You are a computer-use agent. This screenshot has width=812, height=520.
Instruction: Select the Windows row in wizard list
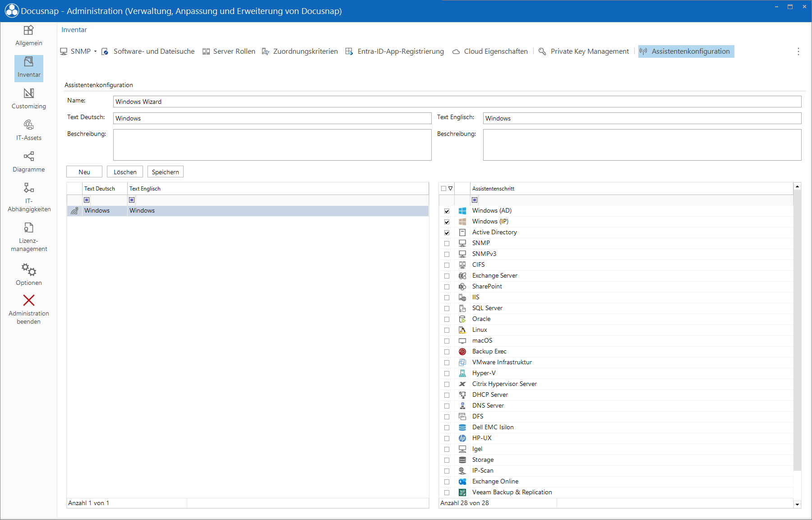248,211
